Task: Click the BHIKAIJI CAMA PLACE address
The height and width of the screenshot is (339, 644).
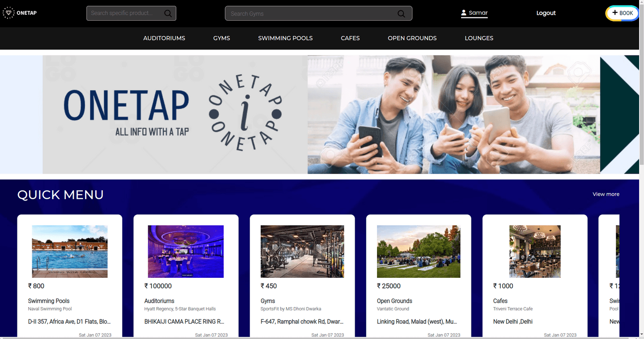Action: point(184,322)
